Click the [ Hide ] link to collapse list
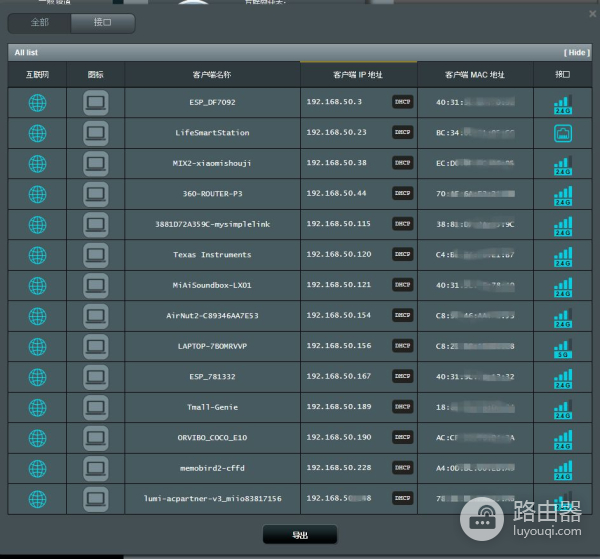The width and height of the screenshot is (600, 559). pyautogui.click(x=577, y=52)
